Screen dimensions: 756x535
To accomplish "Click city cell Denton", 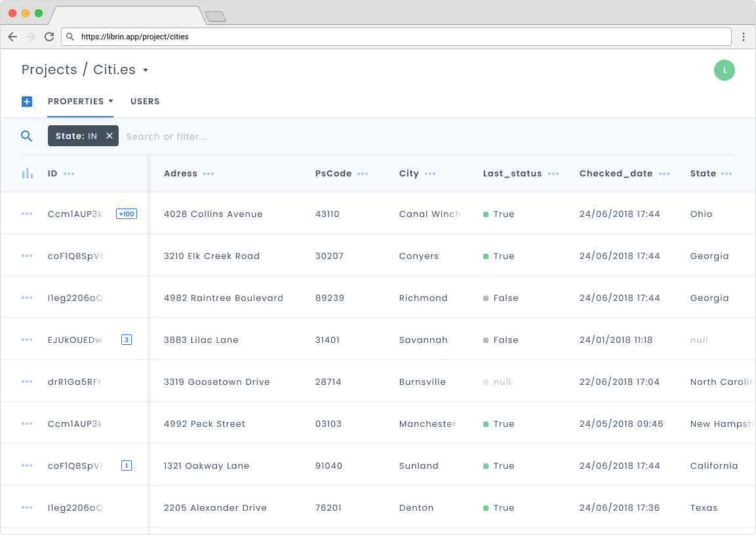I will click(x=416, y=507).
